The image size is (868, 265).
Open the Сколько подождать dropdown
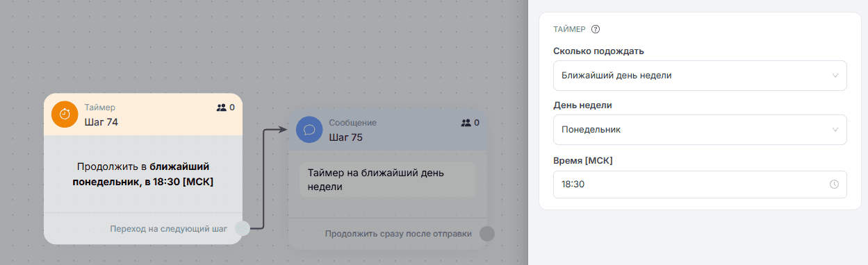(700, 76)
